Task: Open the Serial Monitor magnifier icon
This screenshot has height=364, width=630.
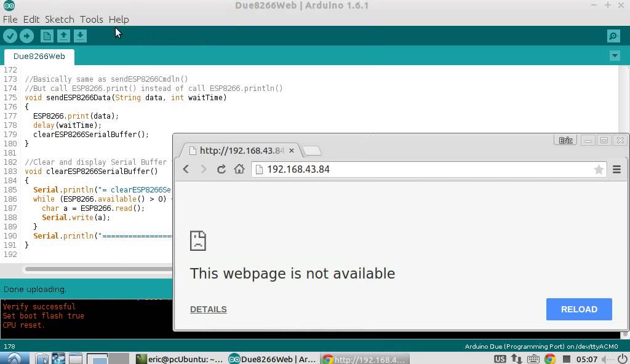Action: tap(613, 36)
